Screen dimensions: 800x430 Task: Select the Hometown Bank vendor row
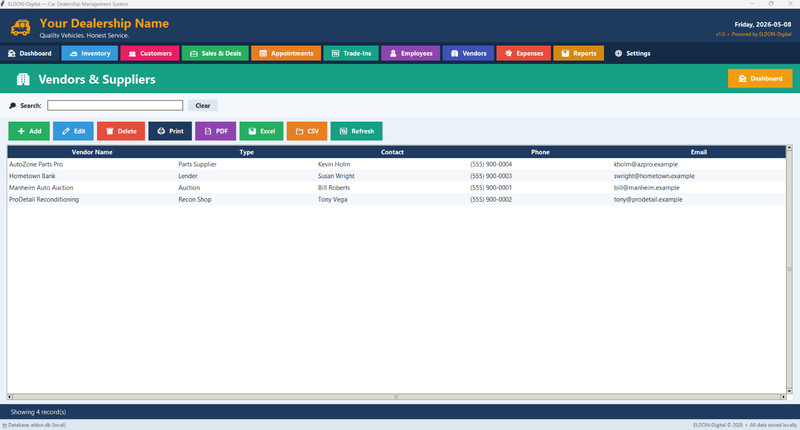pos(396,176)
